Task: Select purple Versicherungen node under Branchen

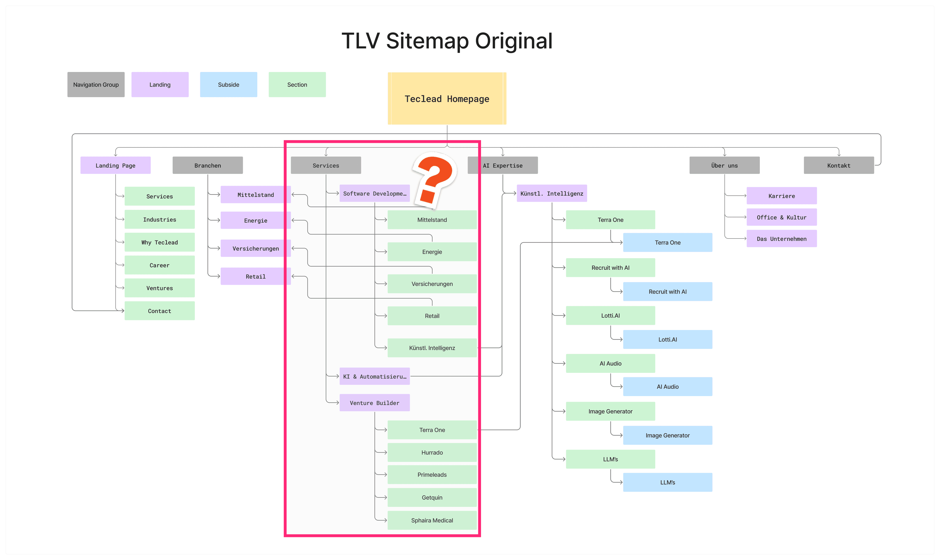Action: 256,248
